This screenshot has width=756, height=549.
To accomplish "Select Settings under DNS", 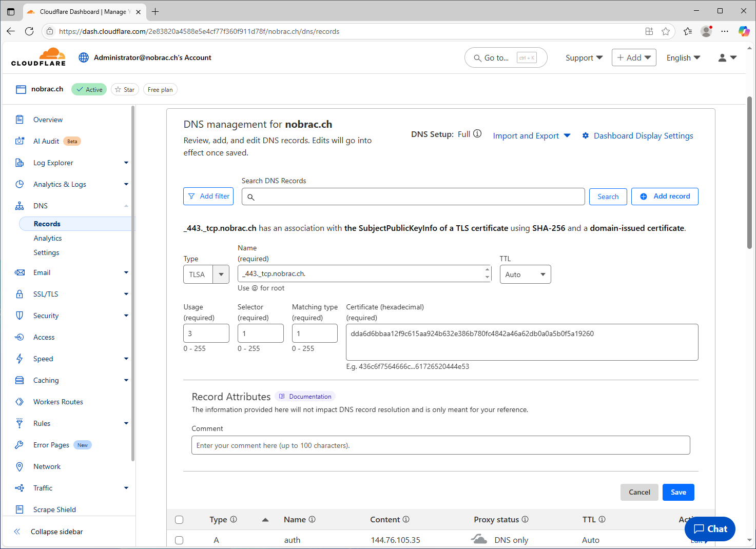I will [46, 252].
